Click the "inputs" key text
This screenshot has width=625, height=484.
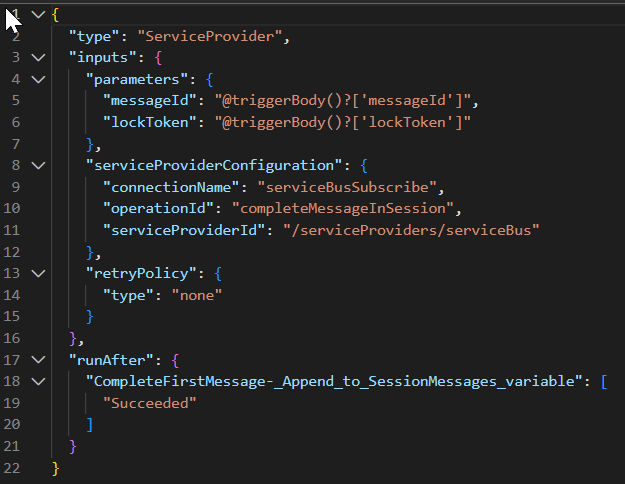point(102,57)
